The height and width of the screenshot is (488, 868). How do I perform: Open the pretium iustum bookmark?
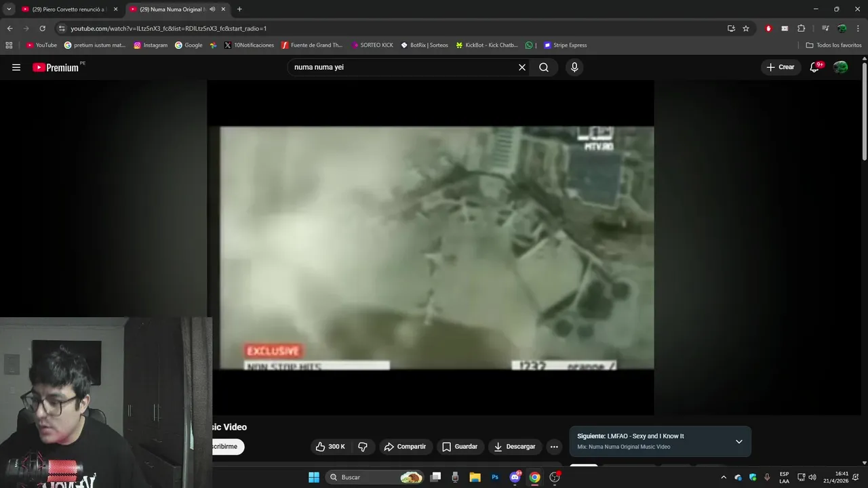(95, 45)
